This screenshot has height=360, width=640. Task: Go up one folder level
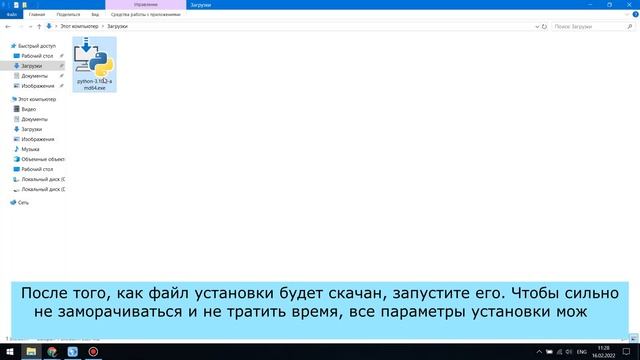point(39,26)
